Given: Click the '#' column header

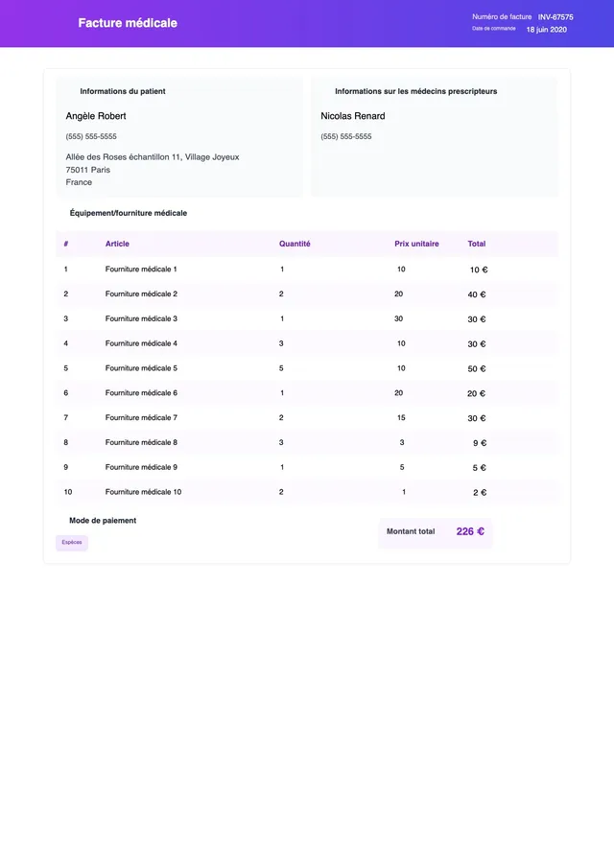Looking at the screenshot, I should [66, 244].
